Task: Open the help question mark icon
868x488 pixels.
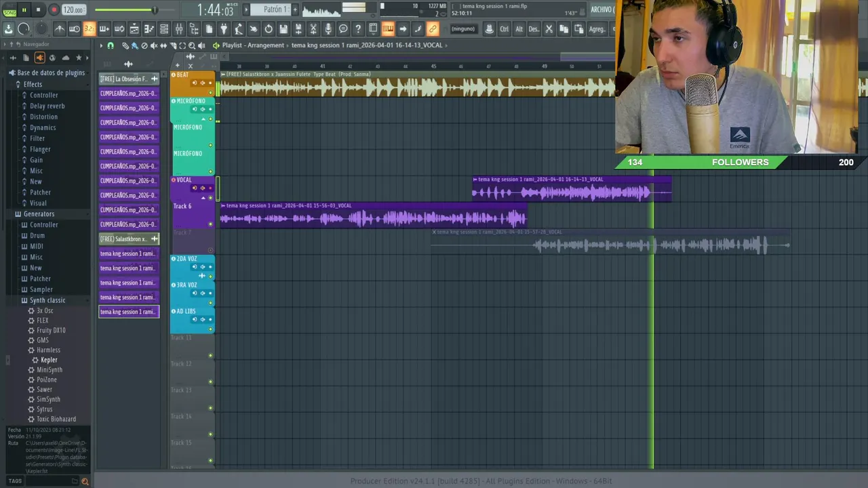Action: [358, 29]
